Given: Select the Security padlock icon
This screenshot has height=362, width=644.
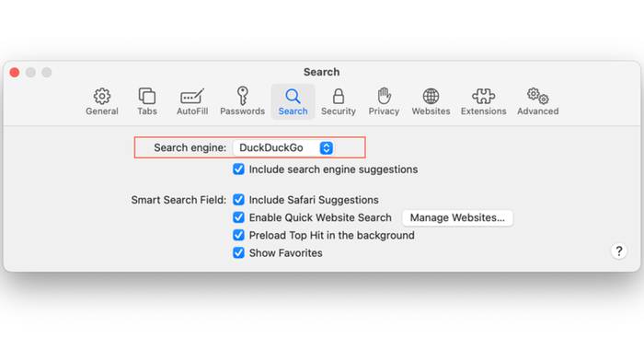Looking at the screenshot, I should pos(339,97).
